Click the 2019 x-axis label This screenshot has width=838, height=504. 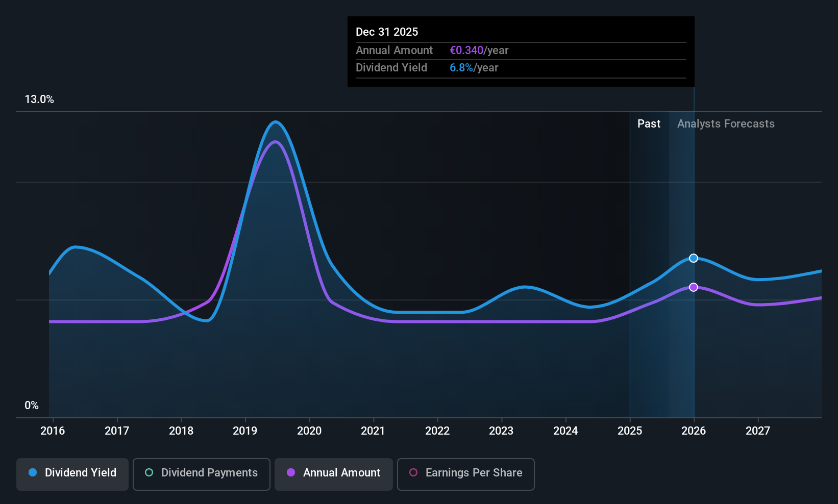coord(245,431)
